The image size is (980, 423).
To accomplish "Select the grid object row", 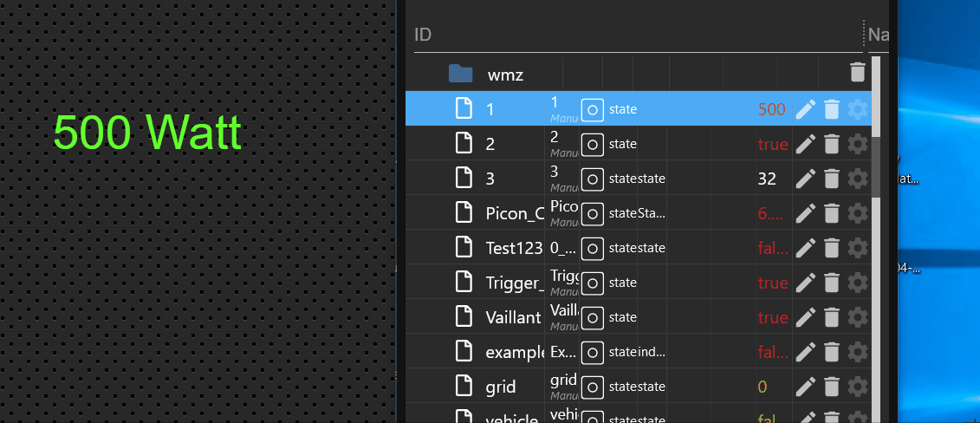I will tap(501, 387).
